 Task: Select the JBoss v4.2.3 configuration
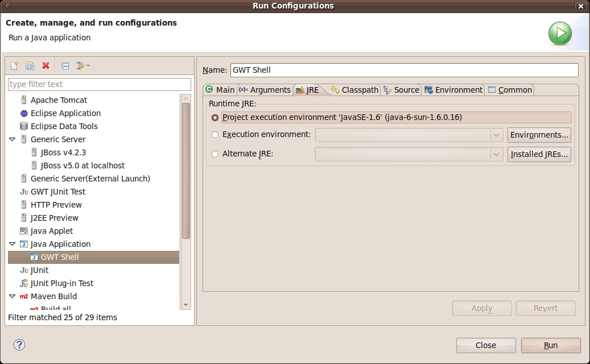[x=63, y=152]
